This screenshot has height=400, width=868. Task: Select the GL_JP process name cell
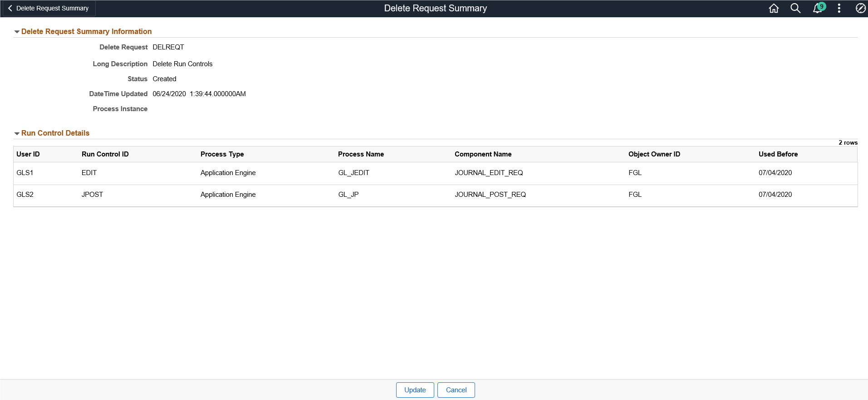click(348, 195)
